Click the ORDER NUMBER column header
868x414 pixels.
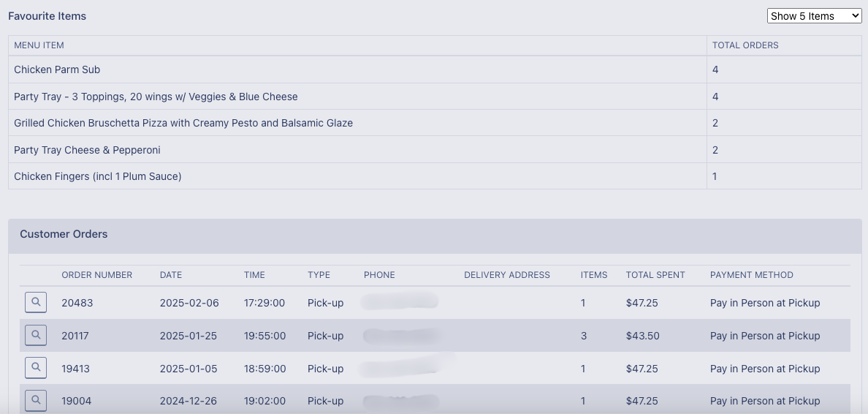click(96, 275)
